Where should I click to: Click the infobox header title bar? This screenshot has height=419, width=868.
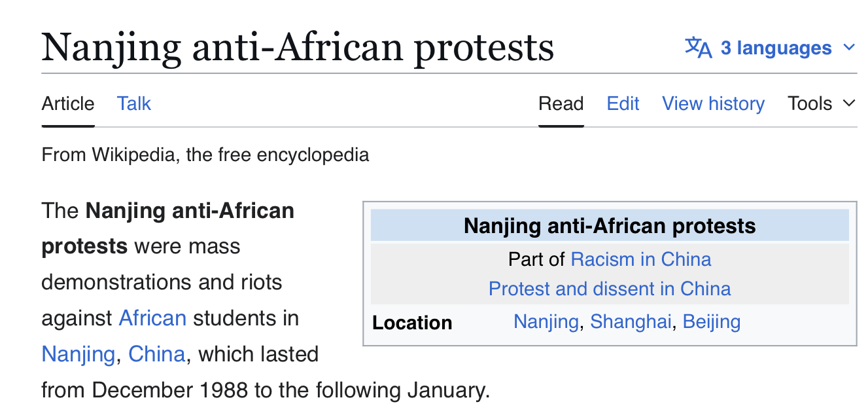610,226
